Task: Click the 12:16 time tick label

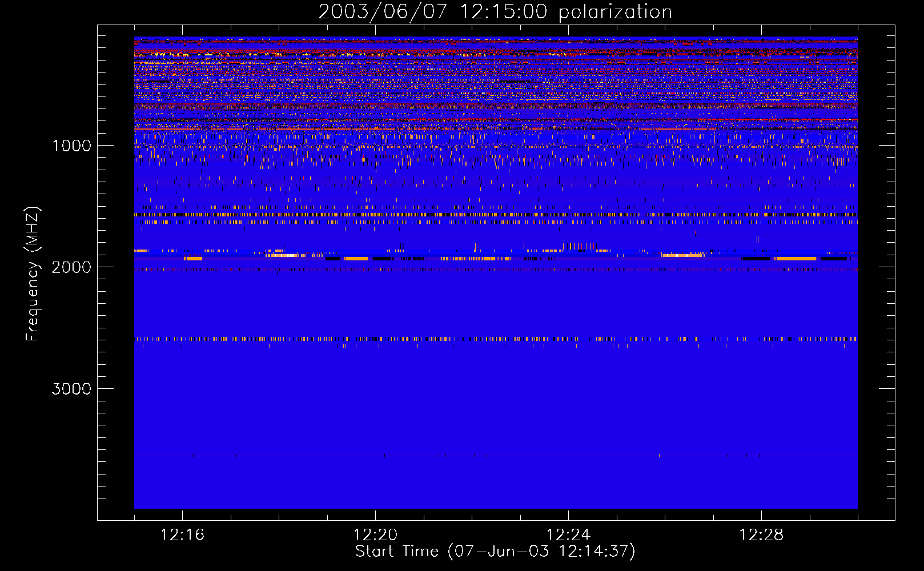Action: tap(182, 535)
